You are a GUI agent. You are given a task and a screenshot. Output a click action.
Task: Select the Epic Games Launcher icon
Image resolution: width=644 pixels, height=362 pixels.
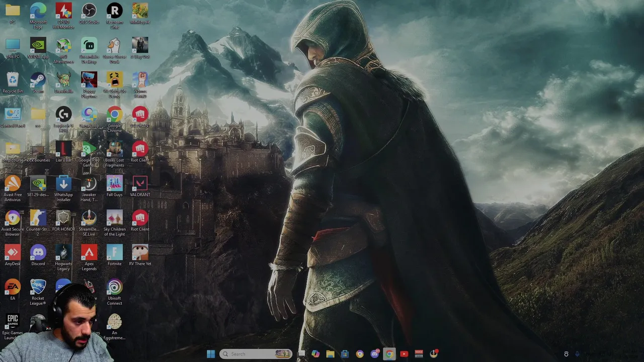coord(13,327)
